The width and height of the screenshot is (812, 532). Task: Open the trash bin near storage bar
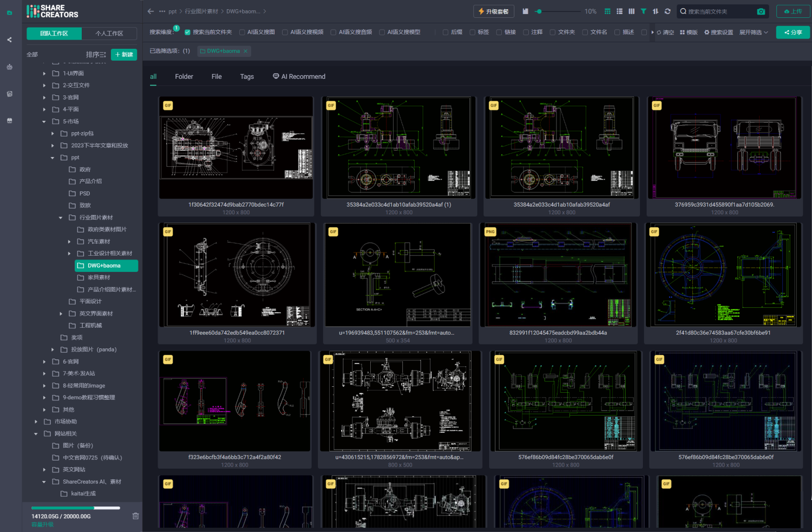point(135,516)
